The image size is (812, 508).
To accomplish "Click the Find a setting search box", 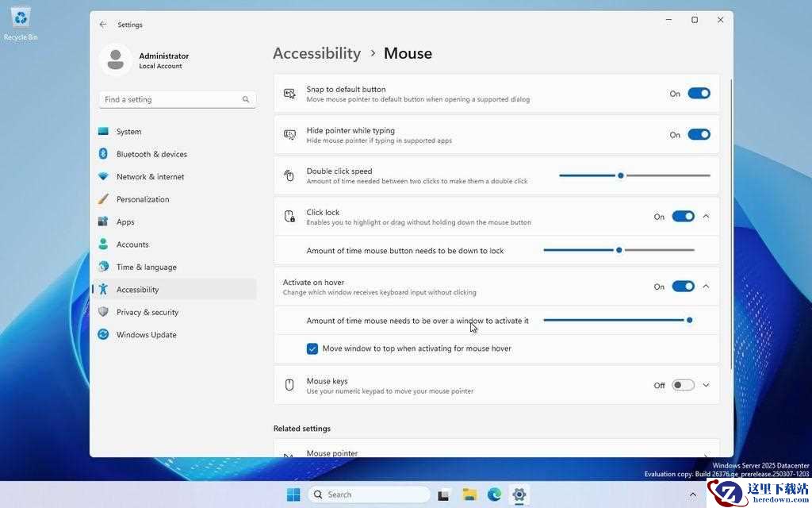I will (177, 99).
